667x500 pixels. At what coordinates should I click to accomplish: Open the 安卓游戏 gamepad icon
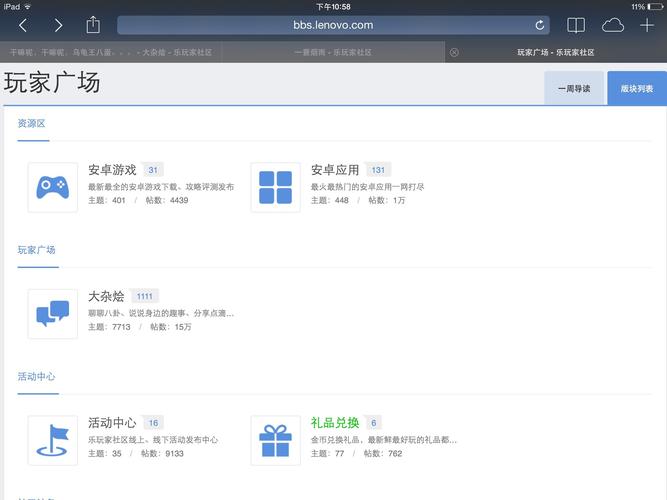pyautogui.click(x=52, y=187)
